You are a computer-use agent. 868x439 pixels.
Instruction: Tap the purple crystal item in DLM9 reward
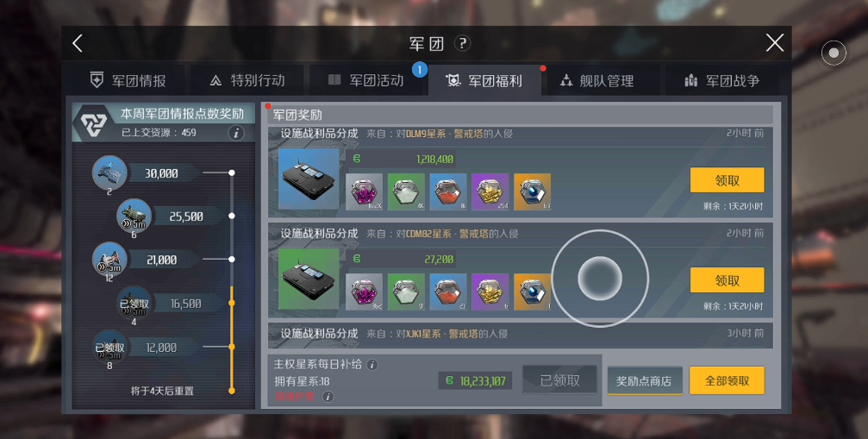365,191
